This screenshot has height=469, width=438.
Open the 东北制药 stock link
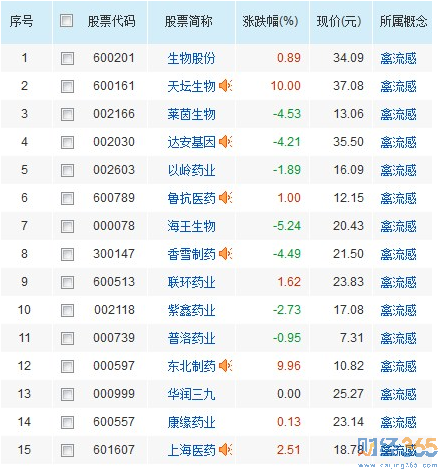[x=191, y=366]
